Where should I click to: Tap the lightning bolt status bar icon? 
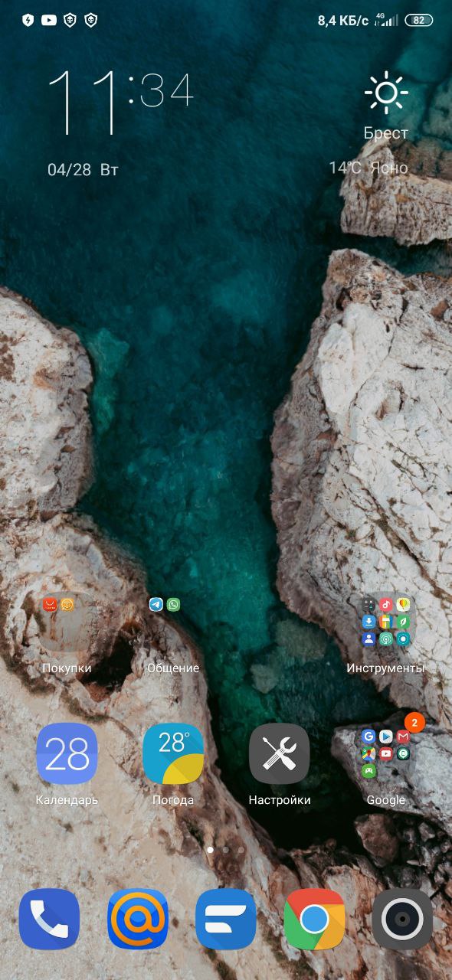coord(28,21)
